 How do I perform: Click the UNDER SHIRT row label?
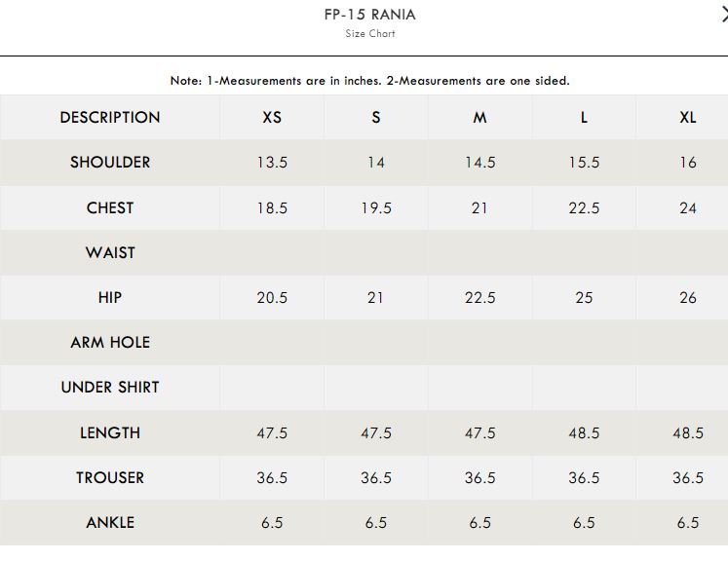[x=110, y=387]
